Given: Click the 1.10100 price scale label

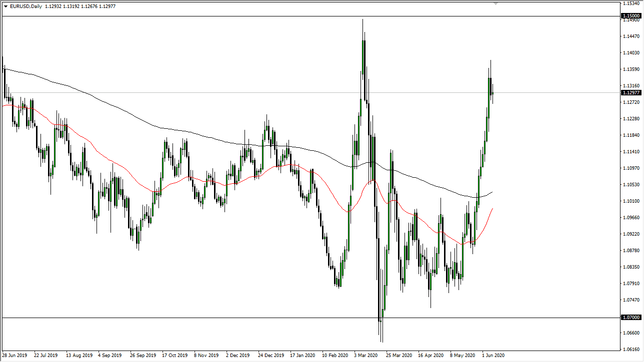Looking at the screenshot, I should pyautogui.click(x=631, y=201).
